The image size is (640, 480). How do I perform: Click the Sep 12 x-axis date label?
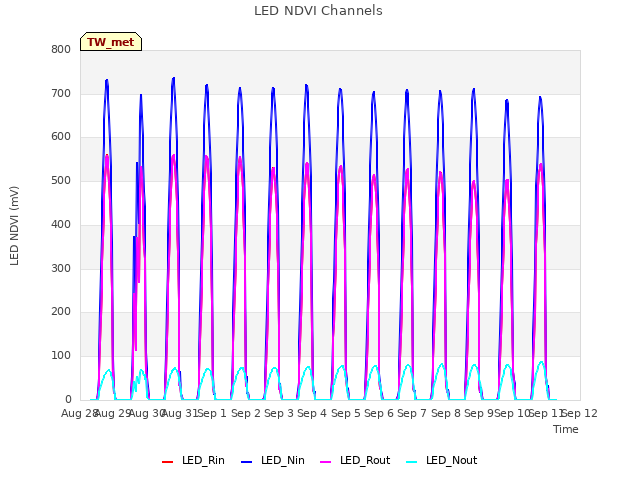pyautogui.click(x=580, y=413)
